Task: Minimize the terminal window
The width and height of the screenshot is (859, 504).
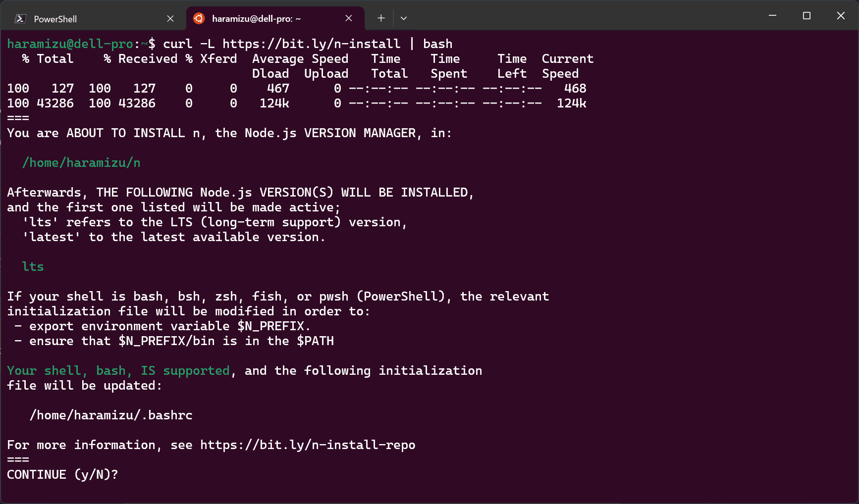Action: [772, 16]
